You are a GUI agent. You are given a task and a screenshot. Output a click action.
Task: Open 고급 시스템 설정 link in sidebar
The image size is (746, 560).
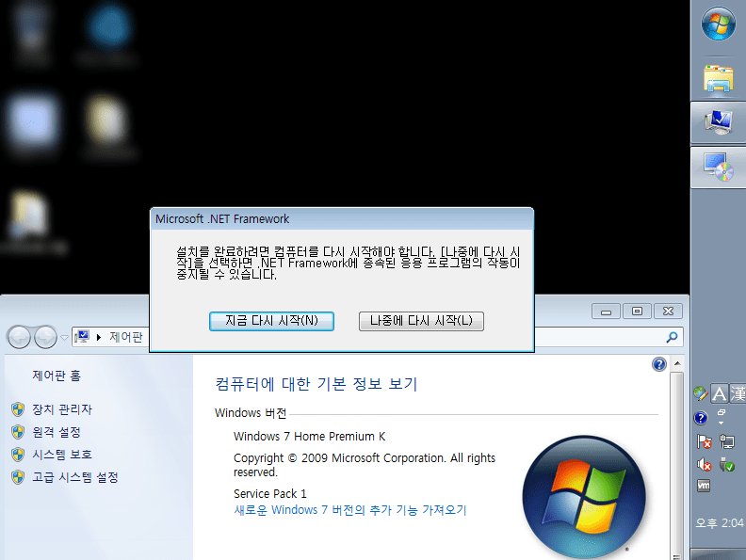click(74, 477)
